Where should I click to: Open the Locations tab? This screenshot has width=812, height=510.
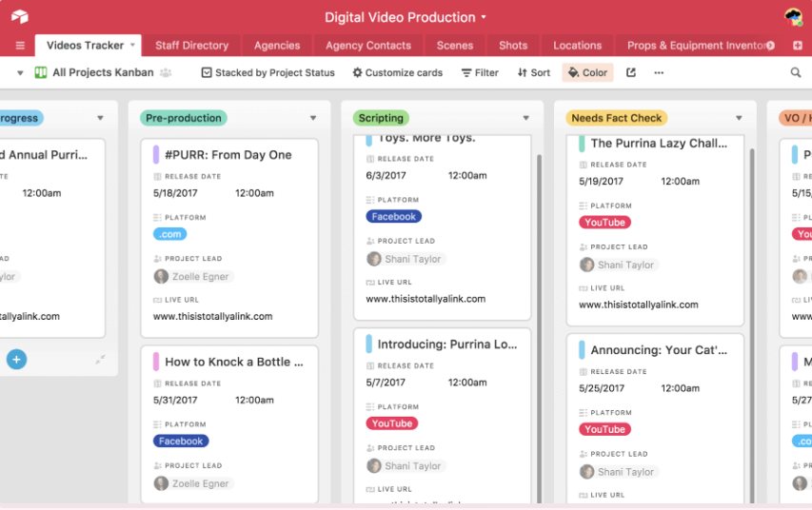click(x=578, y=46)
